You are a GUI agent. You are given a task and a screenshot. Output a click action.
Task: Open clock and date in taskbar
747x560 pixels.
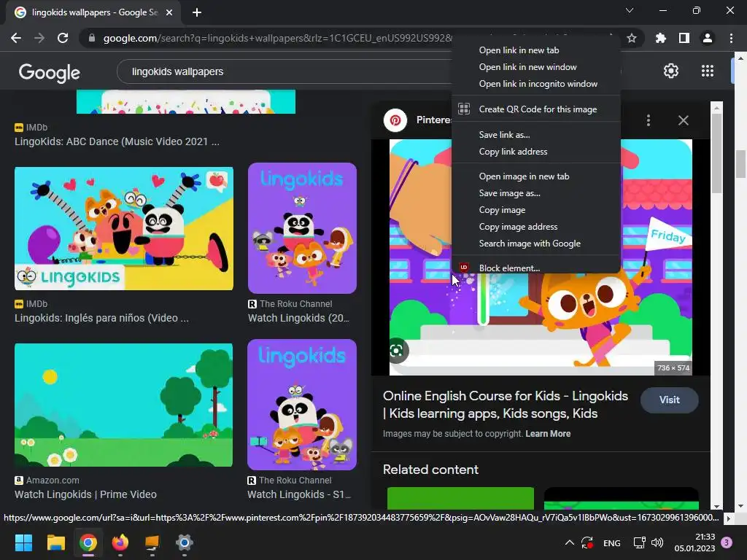(x=694, y=542)
